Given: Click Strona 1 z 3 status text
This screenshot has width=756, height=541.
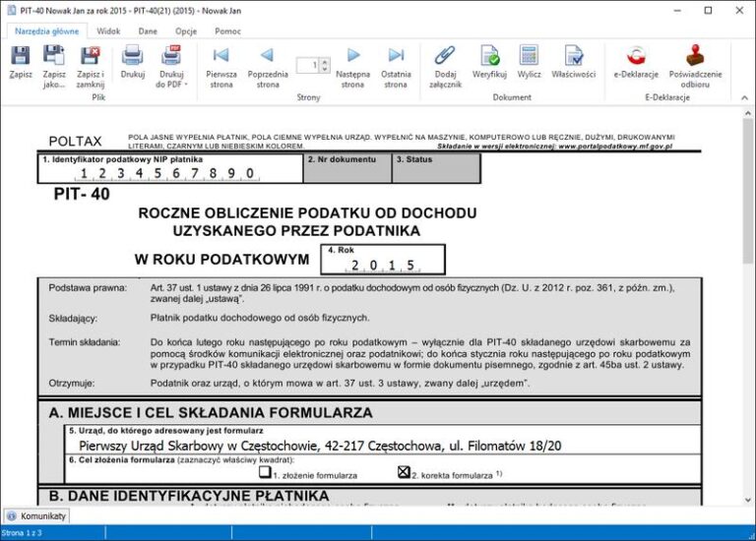Looking at the screenshot, I should pos(22,533).
